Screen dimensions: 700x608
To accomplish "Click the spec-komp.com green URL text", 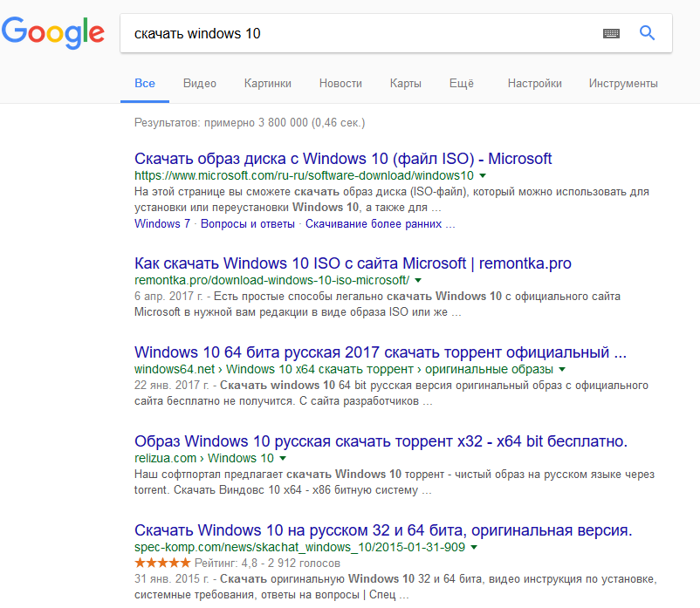I will click(x=299, y=547).
